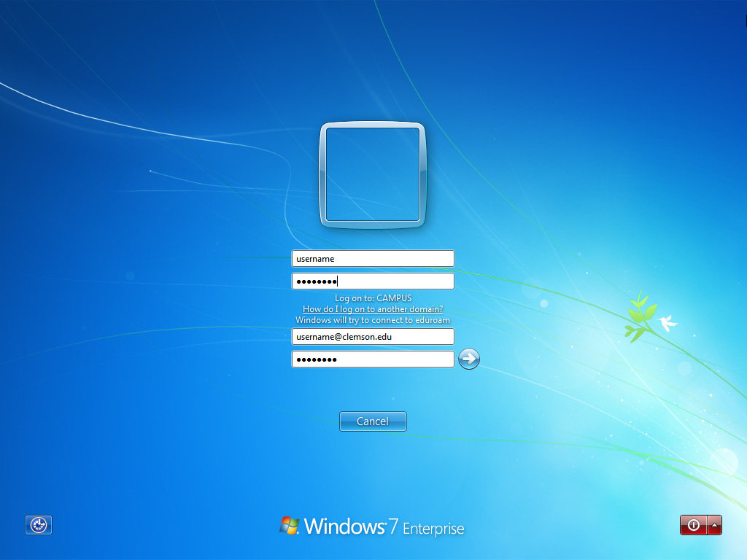Click the "Windows" wordmark at the bottom
This screenshot has width=747, height=560.
344,526
